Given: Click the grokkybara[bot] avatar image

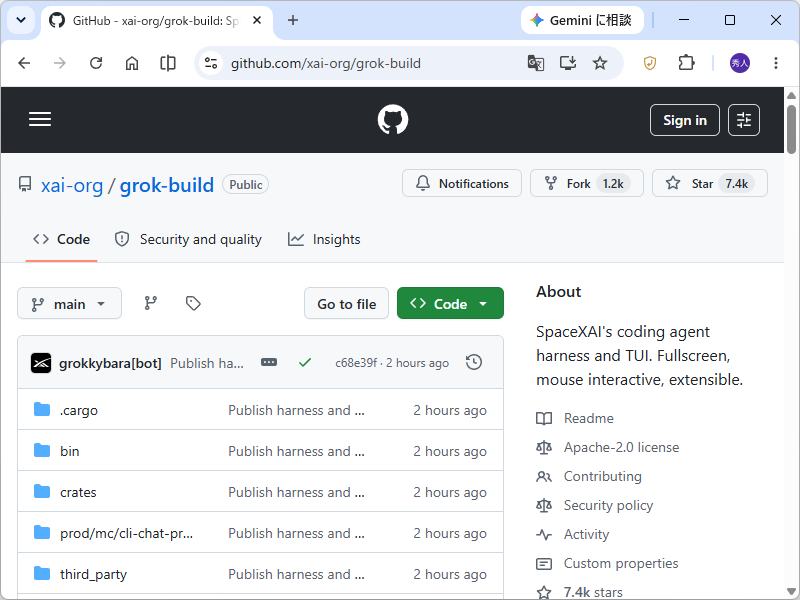Looking at the screenshot, I should [41, 363].
